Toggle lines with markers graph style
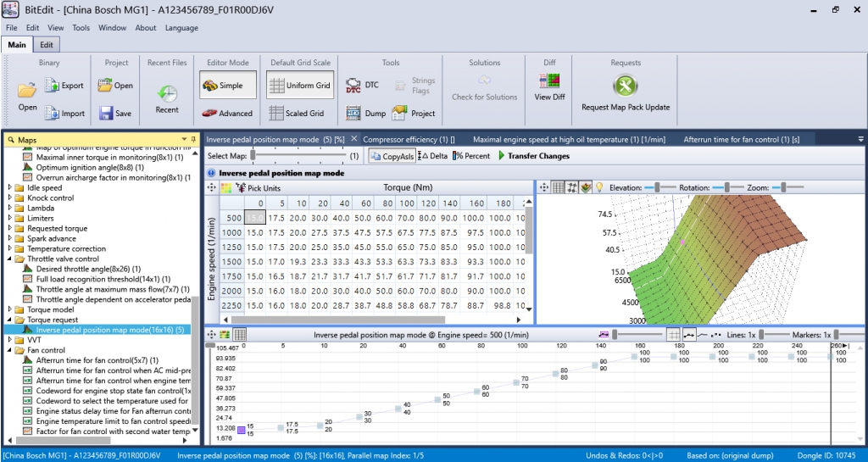Screen dimensions: 868x462 tap(689, 335)
